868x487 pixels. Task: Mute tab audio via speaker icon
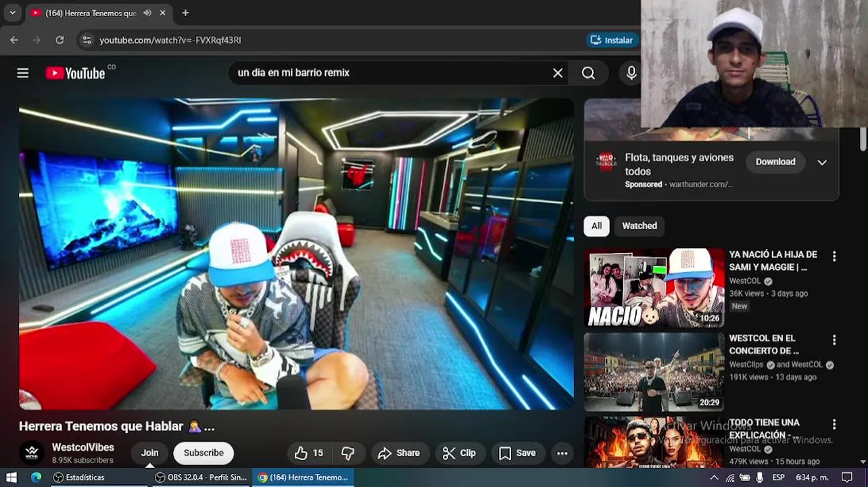coord(147,13)
